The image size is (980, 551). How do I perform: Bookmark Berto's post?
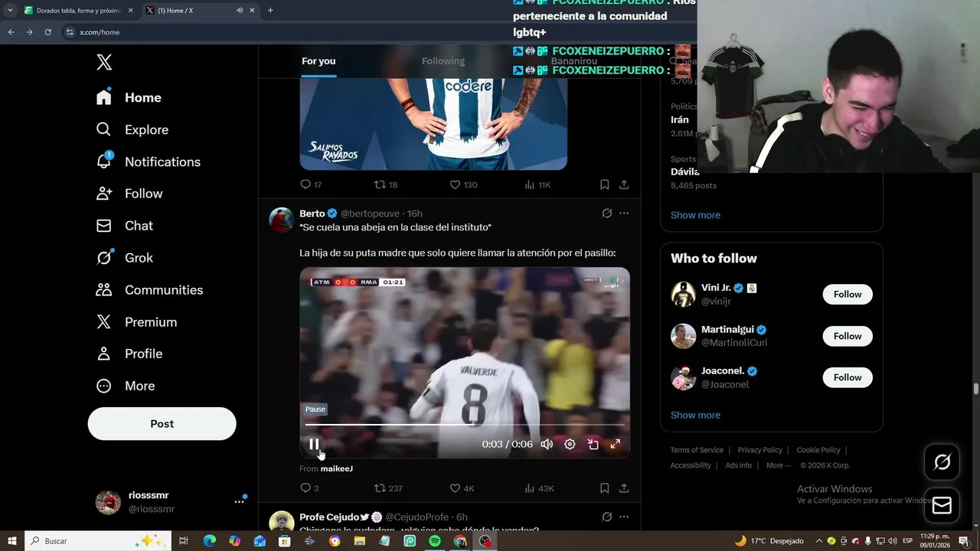tap(604, 488)
